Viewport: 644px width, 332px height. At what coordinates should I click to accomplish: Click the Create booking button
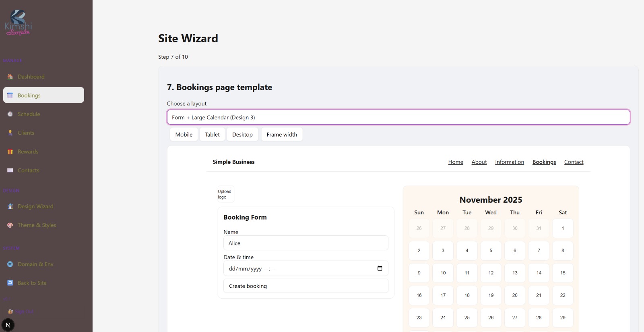(306, 286)
